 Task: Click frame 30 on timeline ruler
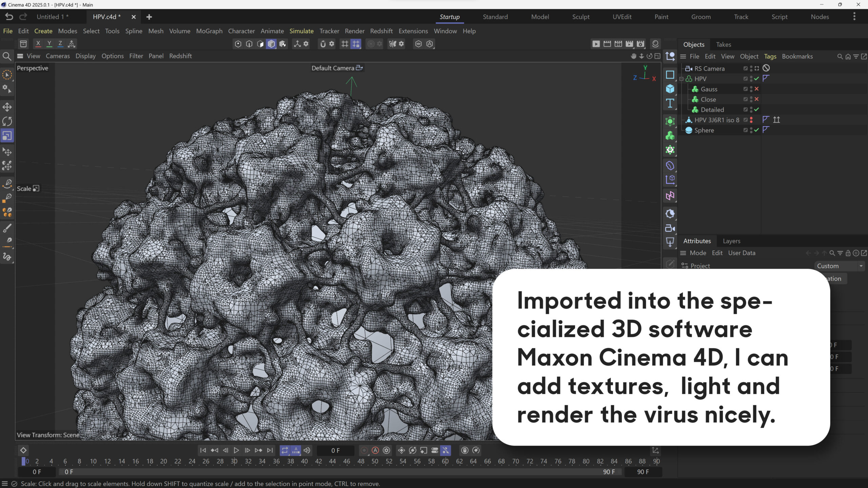pyautogui.click(x=234, y=461)
